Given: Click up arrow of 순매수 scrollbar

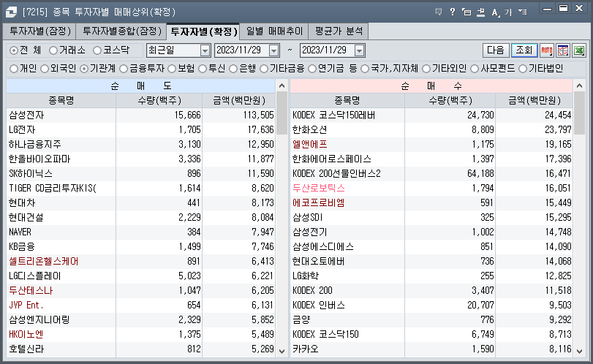Looking at the screenshot, I should pos(579,86).
